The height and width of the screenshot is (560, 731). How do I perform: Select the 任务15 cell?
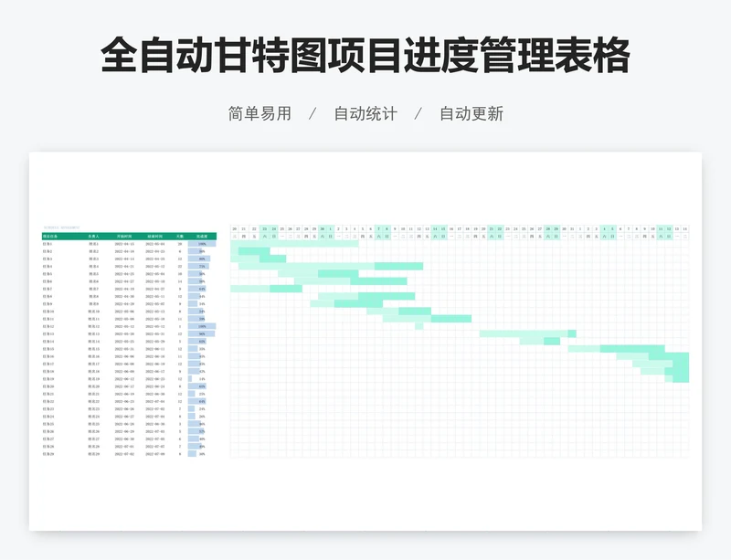[x=48, y=349]
